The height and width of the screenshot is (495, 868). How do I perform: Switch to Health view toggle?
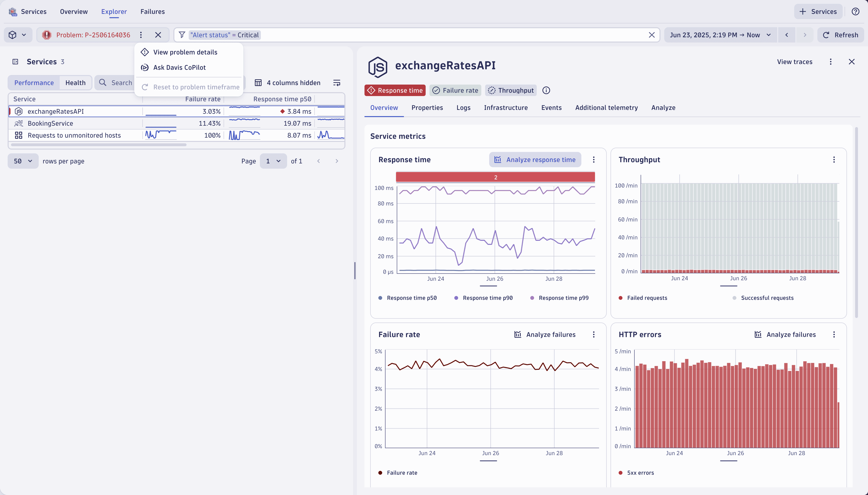75,83
